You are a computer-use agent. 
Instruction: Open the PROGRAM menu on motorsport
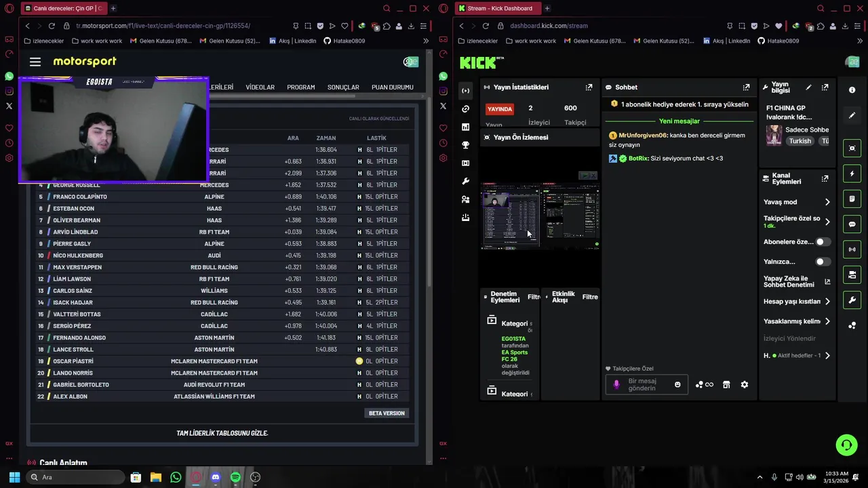(300, 87)
